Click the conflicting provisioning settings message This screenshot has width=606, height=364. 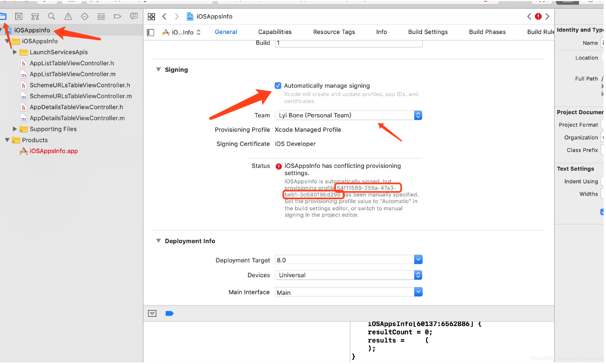(x=342, y=169)
